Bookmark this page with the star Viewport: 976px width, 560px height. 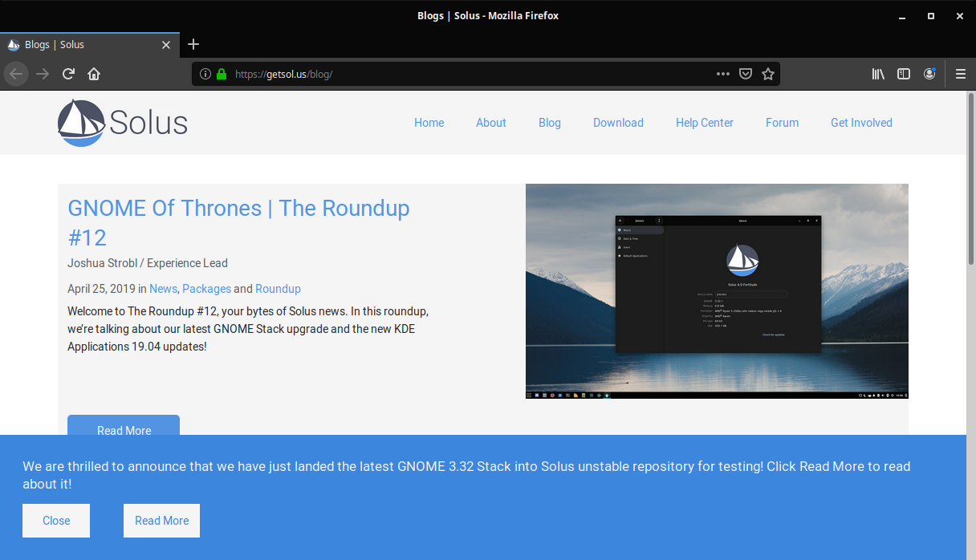768,74
